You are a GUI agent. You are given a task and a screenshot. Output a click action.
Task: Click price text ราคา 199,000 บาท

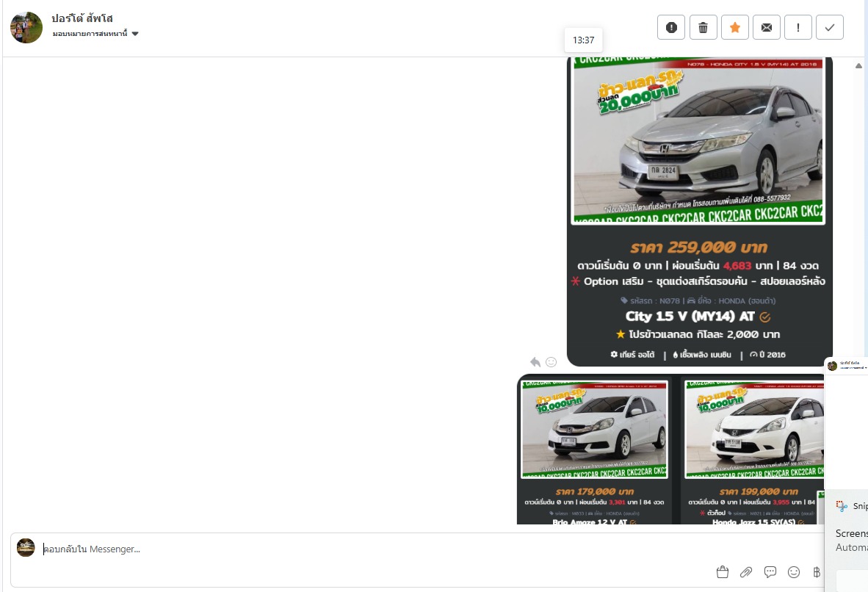click(x=759, y=492)
